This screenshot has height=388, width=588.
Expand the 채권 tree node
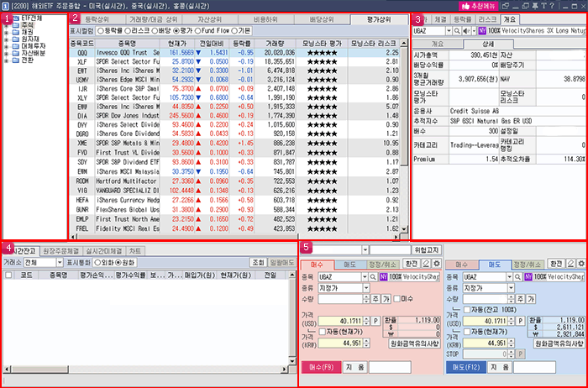[x=6, y=33]
